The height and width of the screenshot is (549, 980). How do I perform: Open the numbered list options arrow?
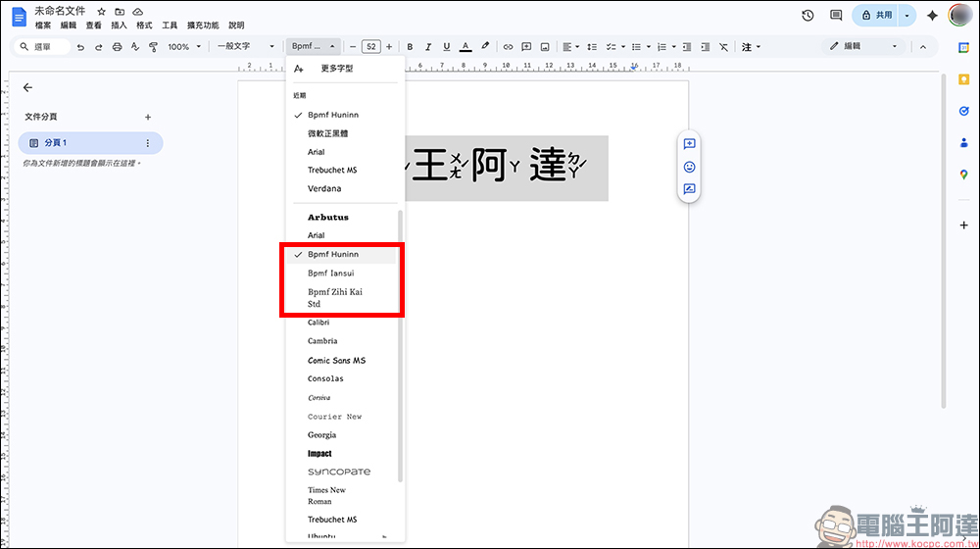(x=674, y=47)
